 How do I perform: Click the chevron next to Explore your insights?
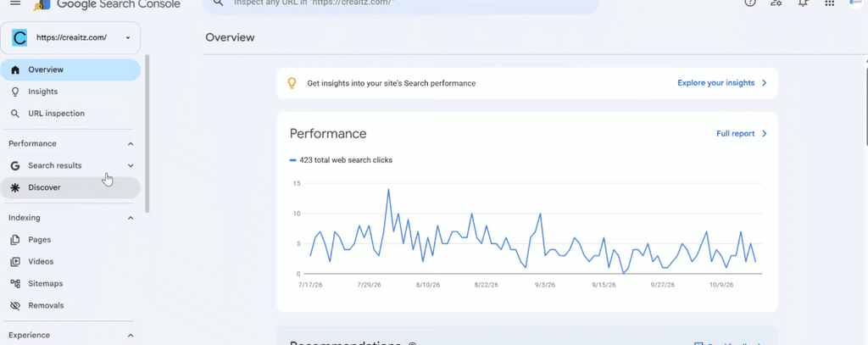[764, 83]
